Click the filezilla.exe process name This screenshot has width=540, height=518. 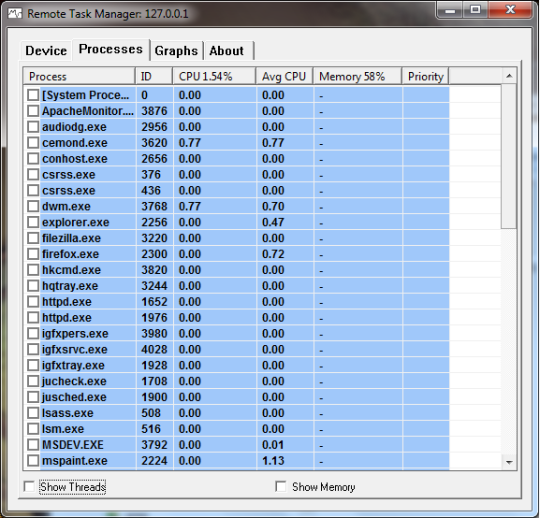[x=71, y=238]
